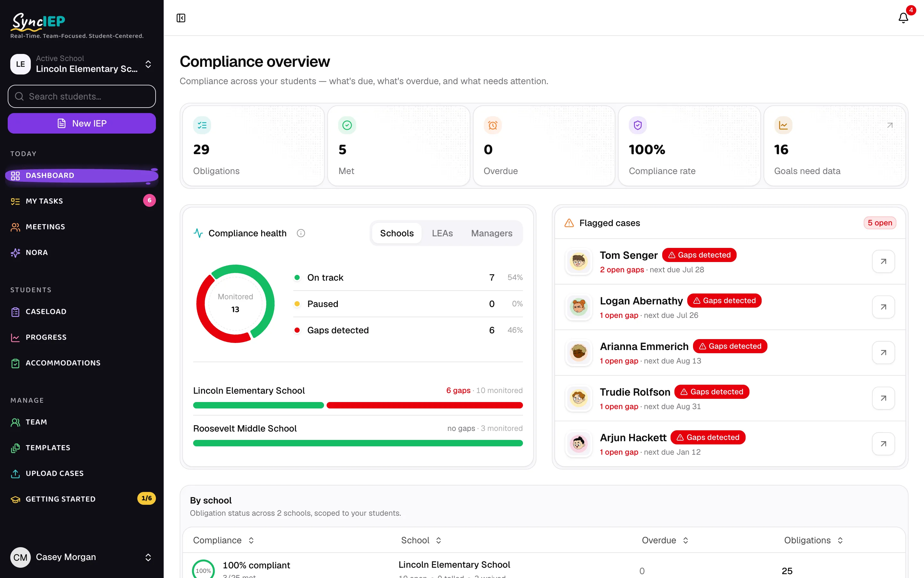Click the New IEP button
924x578 pixels.
82,124
